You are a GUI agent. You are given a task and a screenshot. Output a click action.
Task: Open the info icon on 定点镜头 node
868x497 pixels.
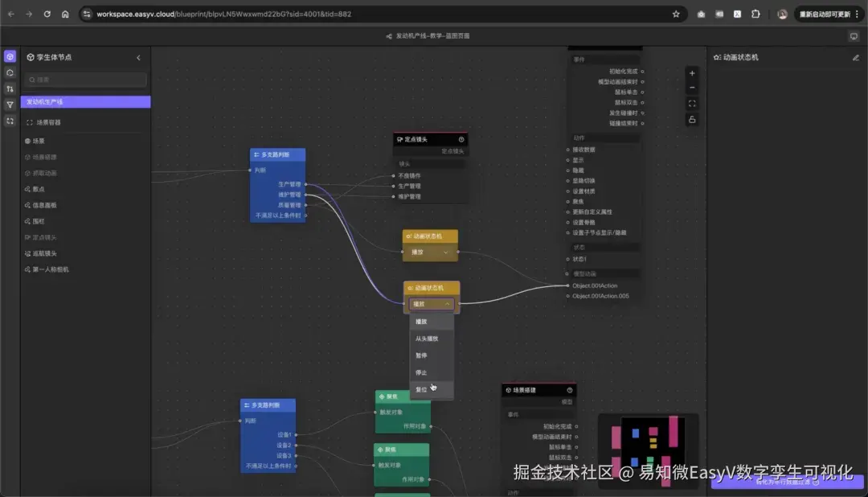(461, 140)
